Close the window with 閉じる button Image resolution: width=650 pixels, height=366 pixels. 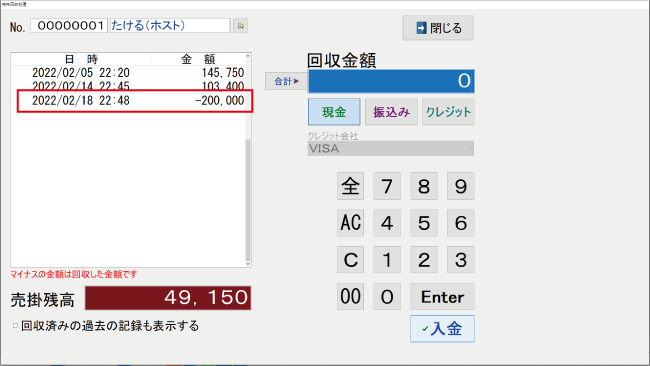click(x=438, y=28)
